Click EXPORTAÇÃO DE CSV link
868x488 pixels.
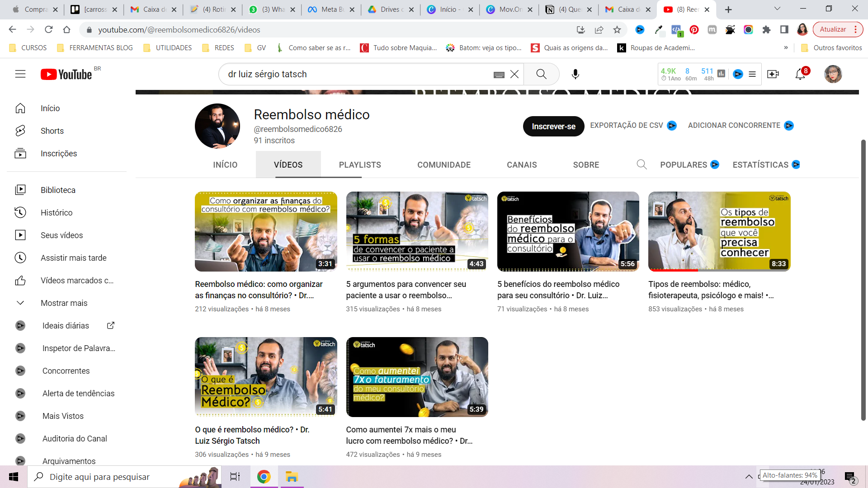(x=627, y=126)
